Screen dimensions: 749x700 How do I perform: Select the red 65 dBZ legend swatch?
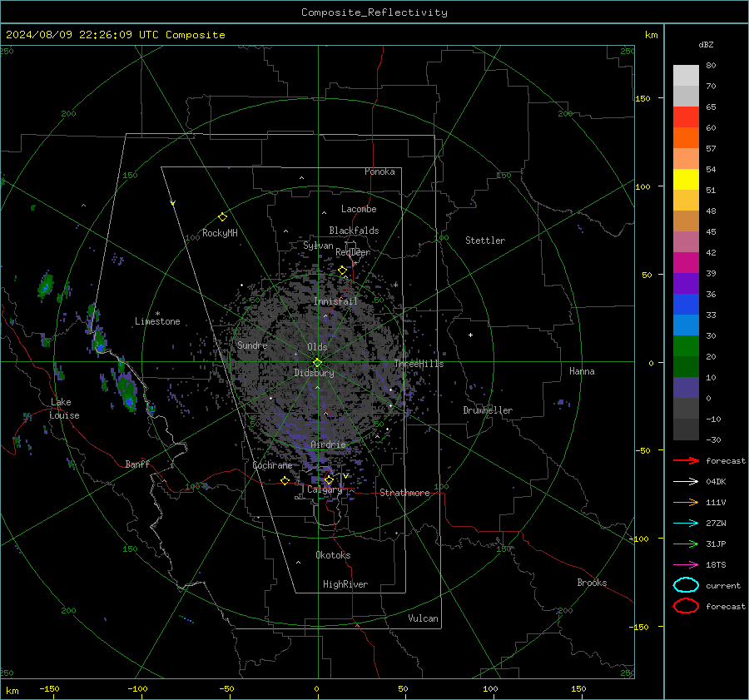pos(686,117)
